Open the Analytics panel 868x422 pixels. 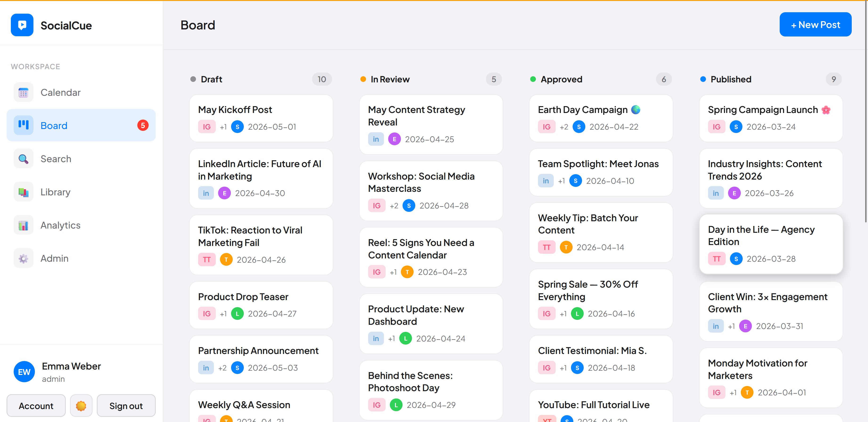point(23,225)
